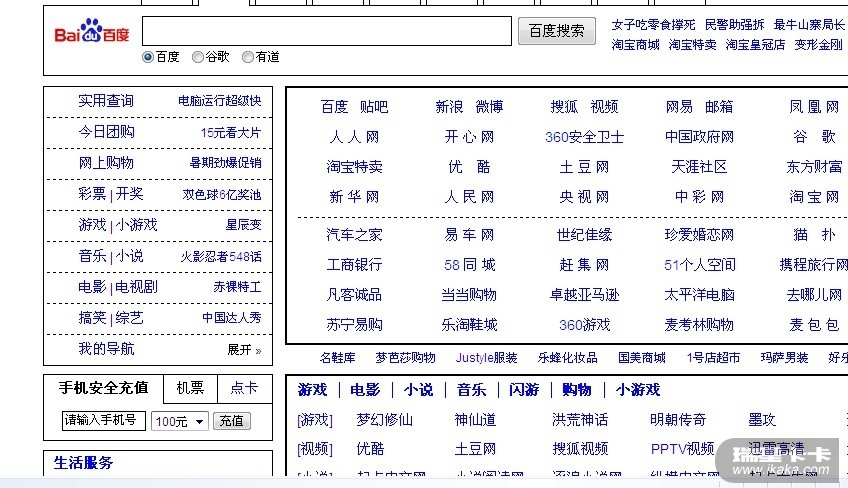Open Justyle服装 link
This screenshot has width=848, height=488.
tap(486, 358)
